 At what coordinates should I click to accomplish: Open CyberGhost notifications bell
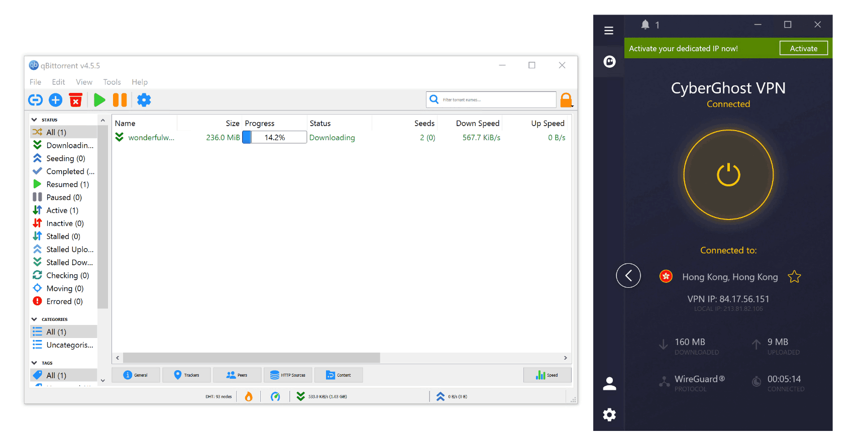pyautogui.click(x=645, y=25)
